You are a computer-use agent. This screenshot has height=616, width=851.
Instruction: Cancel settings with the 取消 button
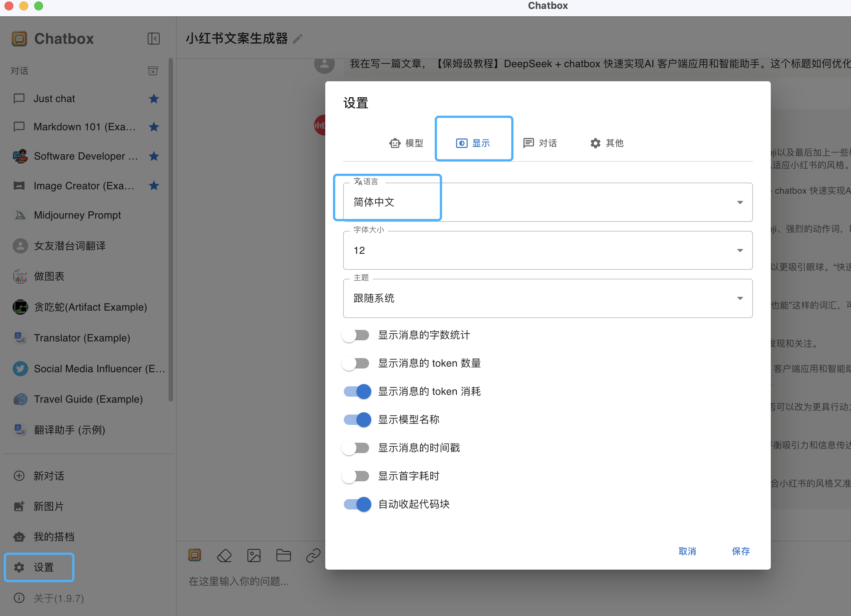click(x=687, y=551)
